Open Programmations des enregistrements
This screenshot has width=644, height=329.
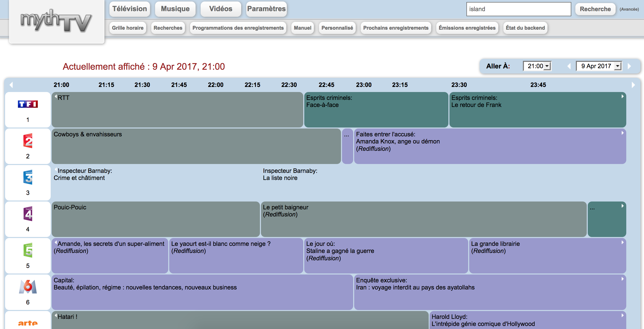[238, 28]
